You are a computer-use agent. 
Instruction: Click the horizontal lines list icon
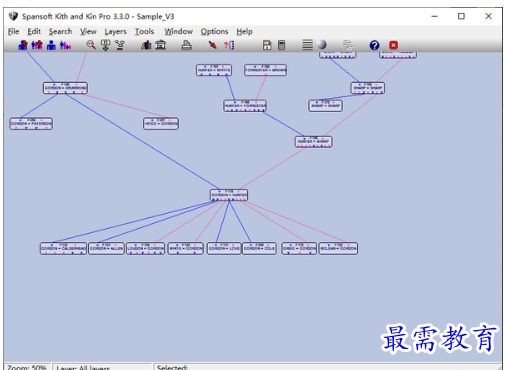pos(307,45)
